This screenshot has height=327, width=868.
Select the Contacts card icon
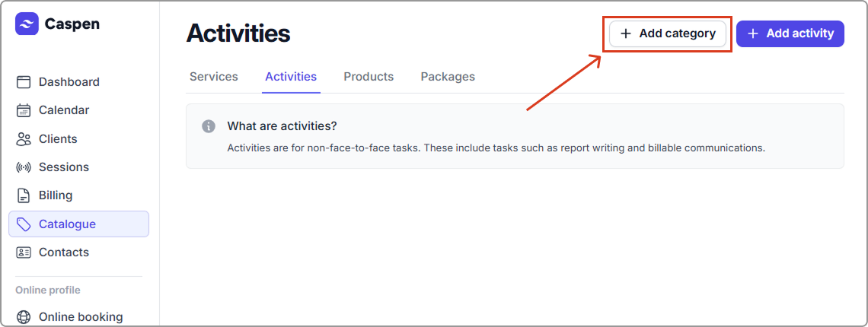click(x=24, y=252)
